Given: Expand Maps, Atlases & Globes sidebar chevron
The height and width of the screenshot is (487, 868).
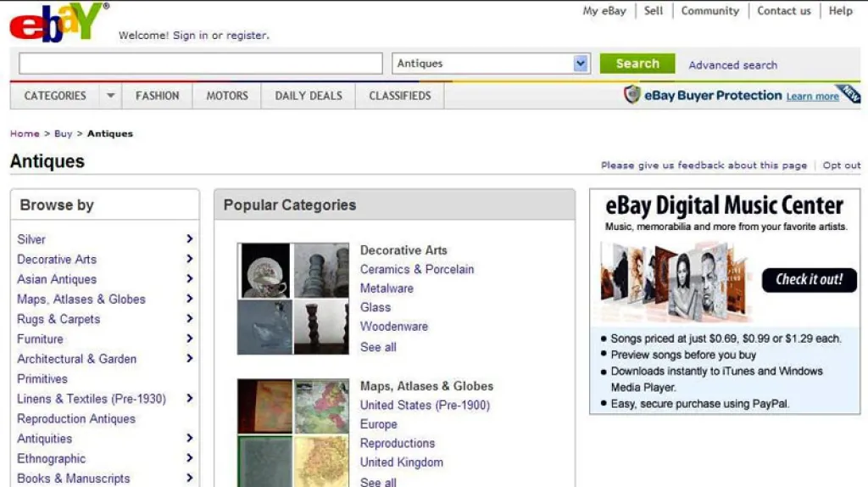Looking at the screenshot, I should click(189, 299).
